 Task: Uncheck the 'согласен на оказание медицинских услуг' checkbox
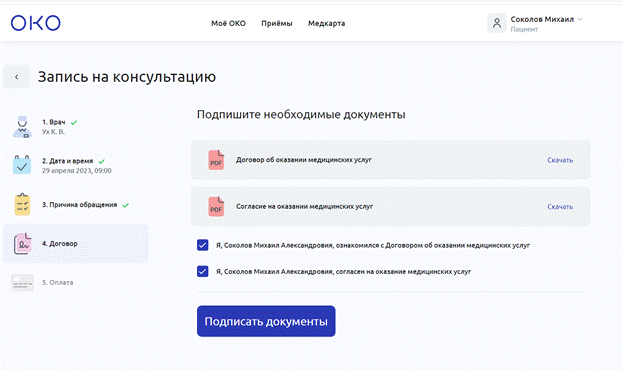point(203,271)
